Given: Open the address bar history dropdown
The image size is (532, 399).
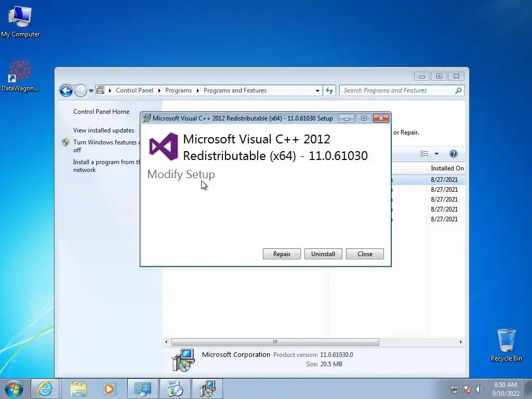Looking at the screenshot, I should (317, 90).
